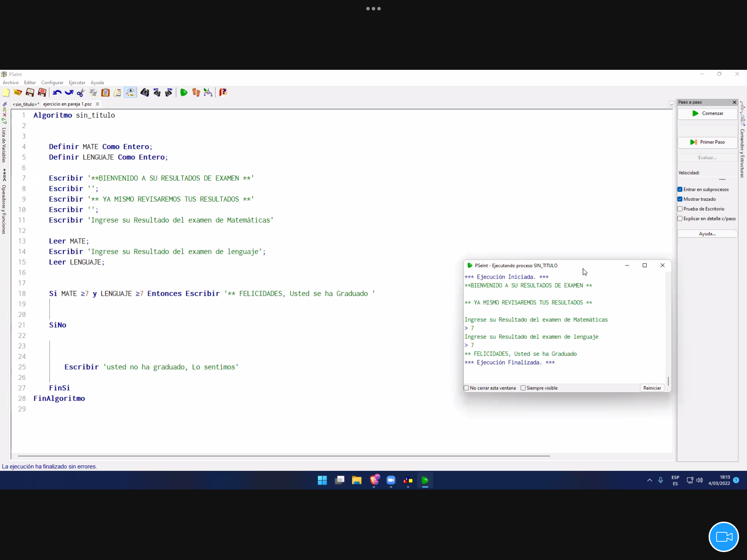Screen dimensions: 747x560
Task: Click the 'FinAlgoritmo' line
Action: [x=59, y=398]
